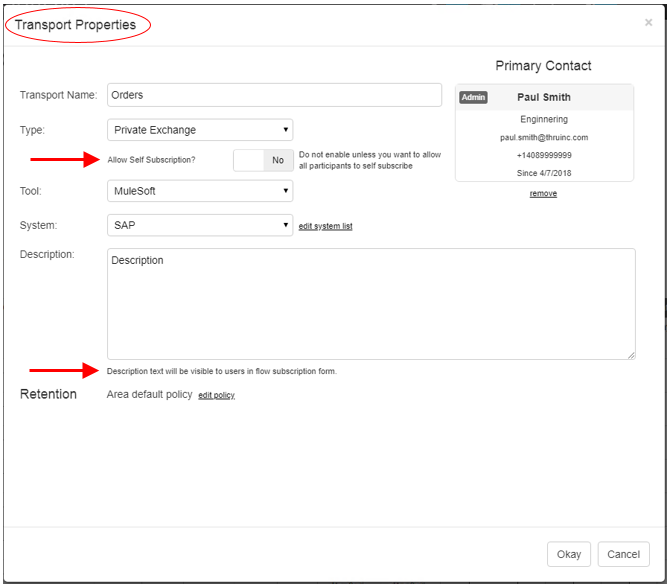Open the Type dropdown showing Private Exchange

click(x=200, y=130)
